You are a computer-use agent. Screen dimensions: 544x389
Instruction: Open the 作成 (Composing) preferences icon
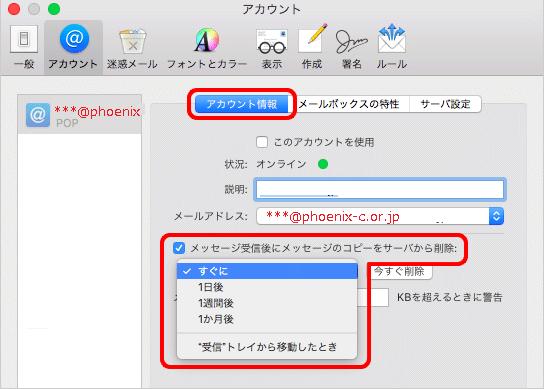pyautogui.click(x=312, y=47)
